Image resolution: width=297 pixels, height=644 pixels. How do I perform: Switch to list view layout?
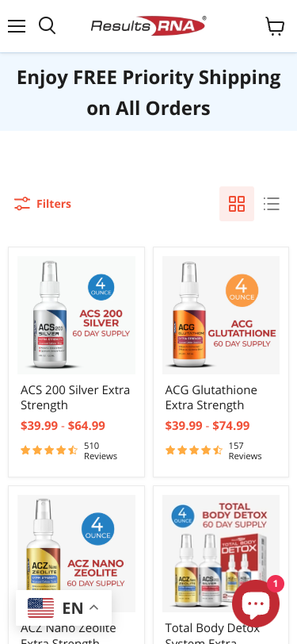(272, 204)
